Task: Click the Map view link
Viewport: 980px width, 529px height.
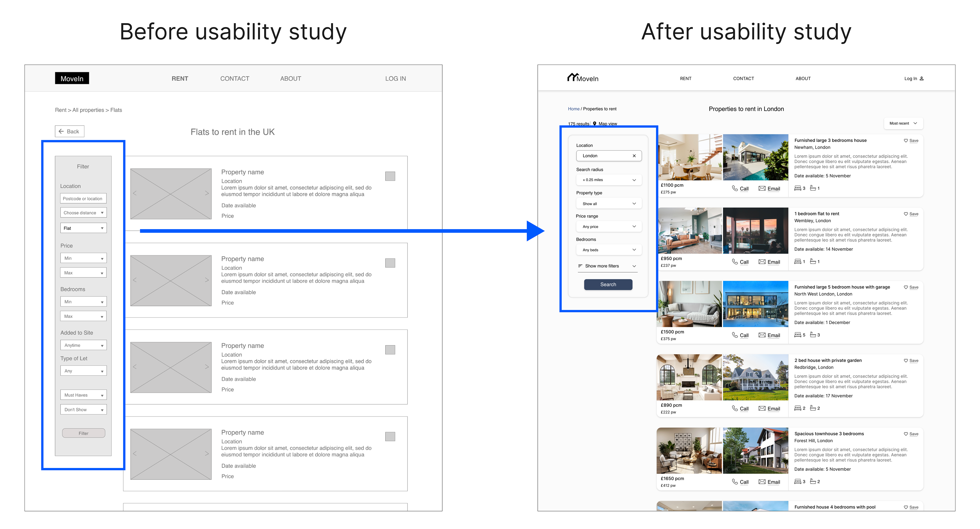Action: pos(608,124)
